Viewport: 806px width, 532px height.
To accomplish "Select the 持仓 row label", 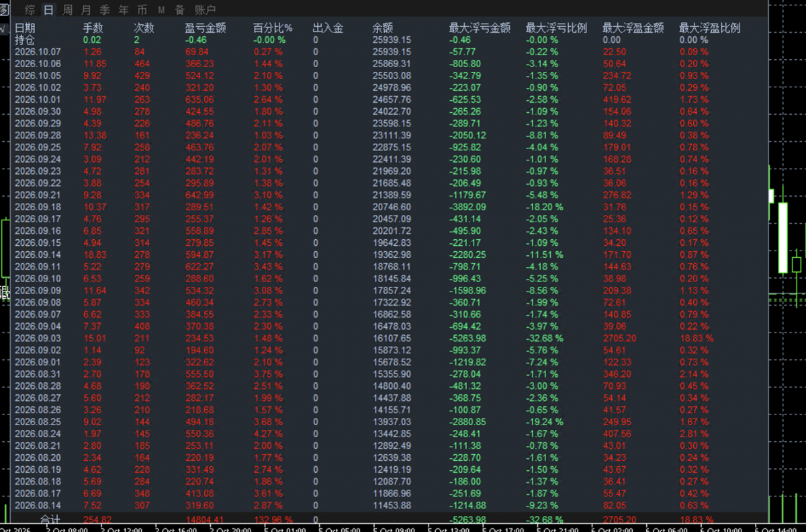I will (25, 40).
